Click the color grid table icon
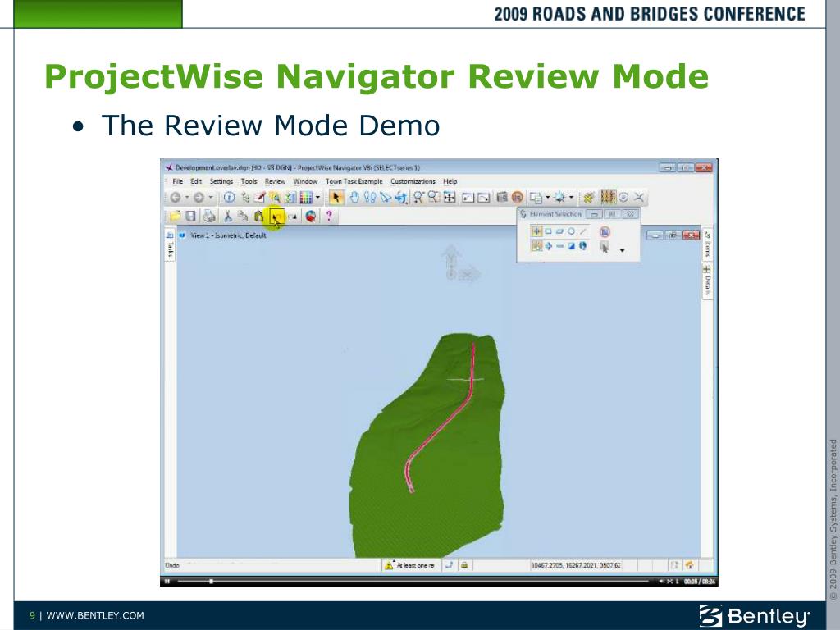The width and height of the screenshot is (840, 630). coord(306,198)
